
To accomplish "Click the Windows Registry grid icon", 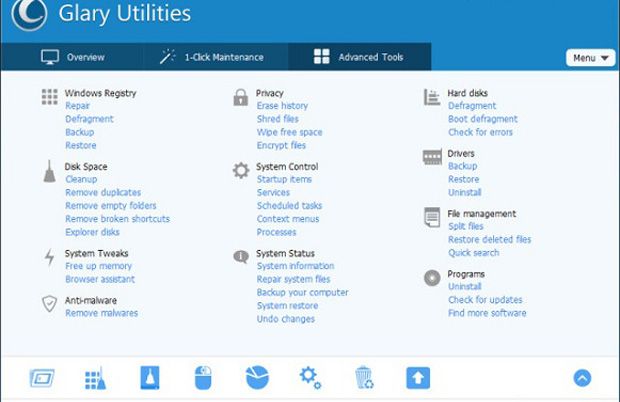I will [x=50, y=97].
